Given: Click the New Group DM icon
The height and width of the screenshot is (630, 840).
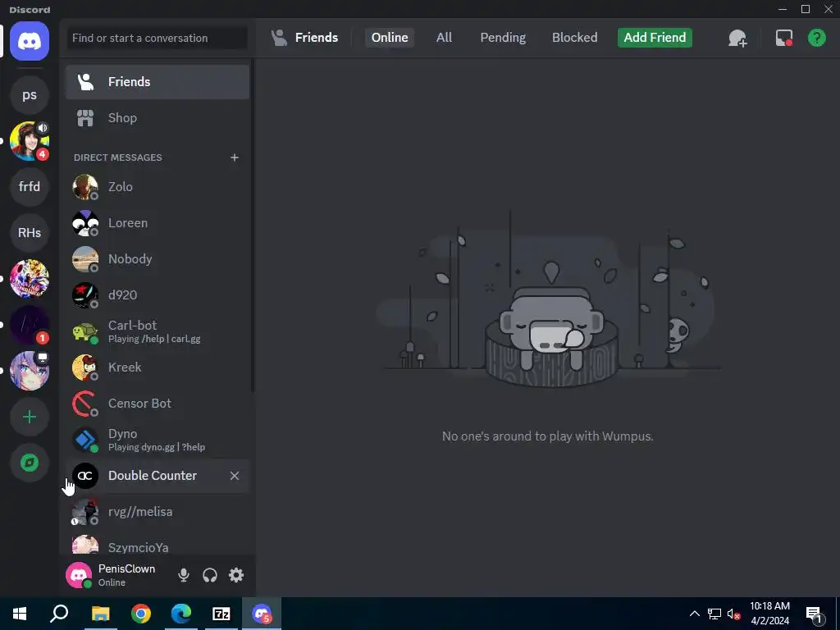Looking at the screenshot, I should tap(737, 38).
